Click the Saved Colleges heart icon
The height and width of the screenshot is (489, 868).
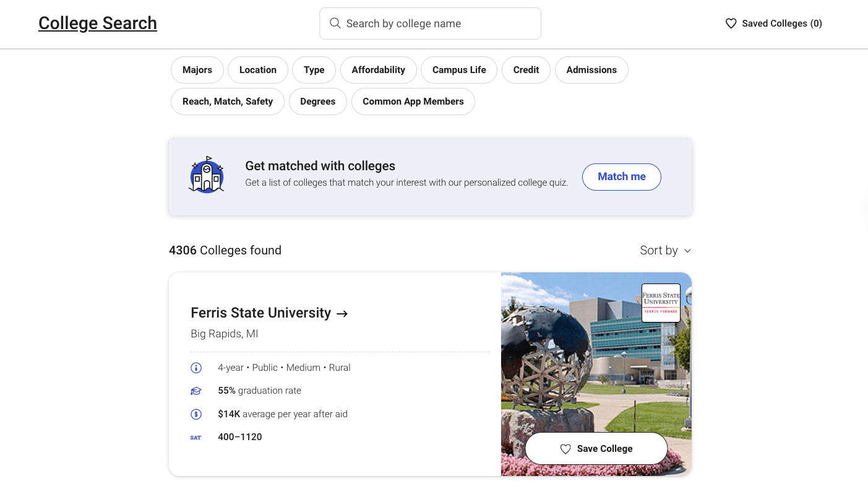point(731,24)
